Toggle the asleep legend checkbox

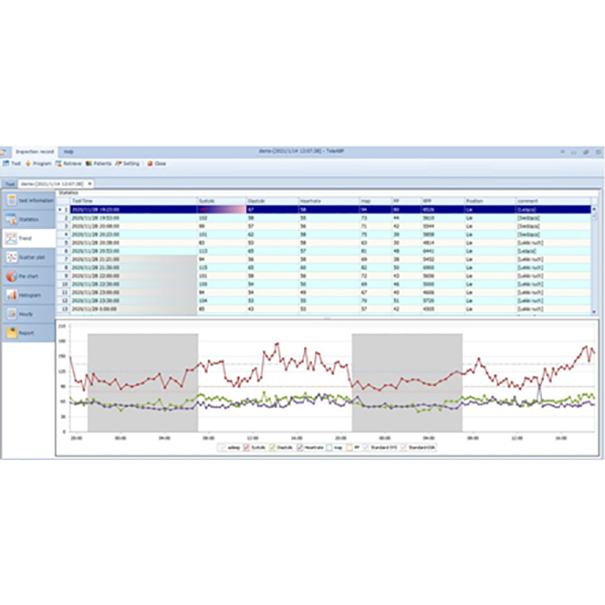tap(222, 448)
